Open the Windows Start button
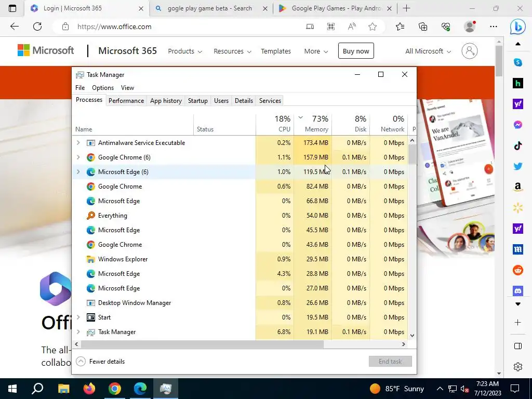This screenshot has height=399, width=532. [12, 389]
